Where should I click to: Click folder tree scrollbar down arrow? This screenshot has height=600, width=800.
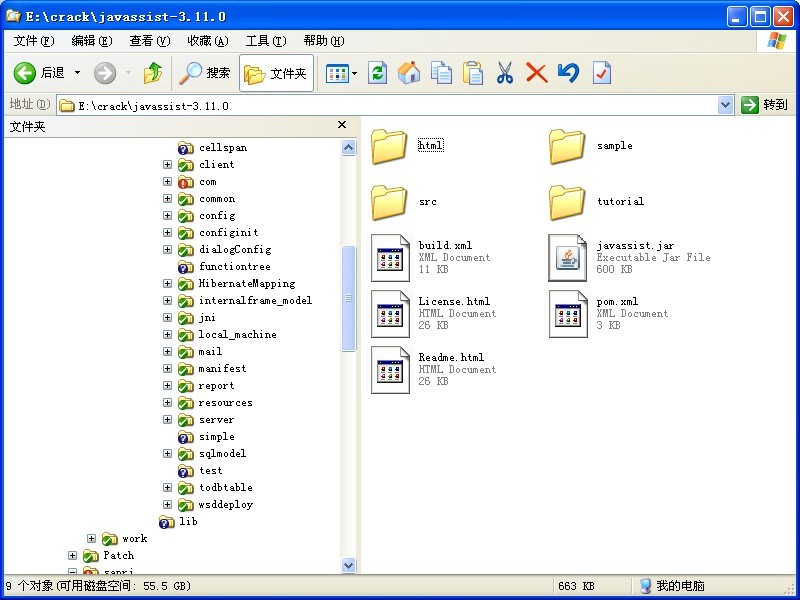tap(348, 565)
